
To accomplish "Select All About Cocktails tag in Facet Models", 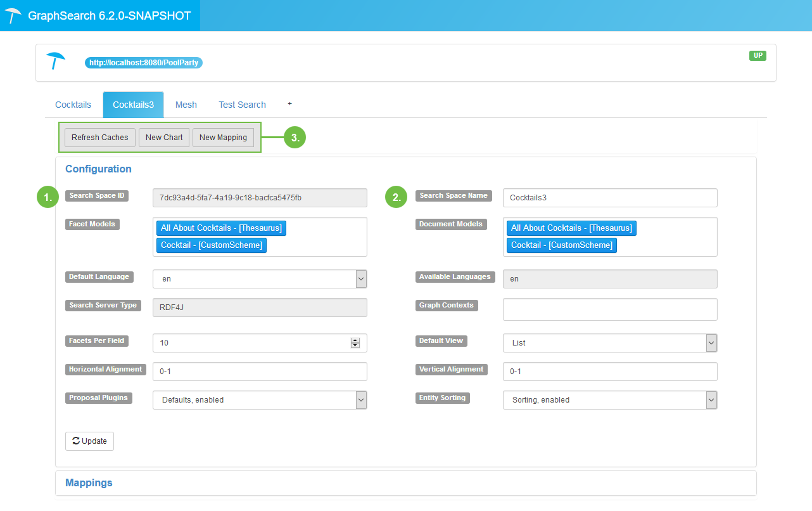I will [x=221, y=228].
